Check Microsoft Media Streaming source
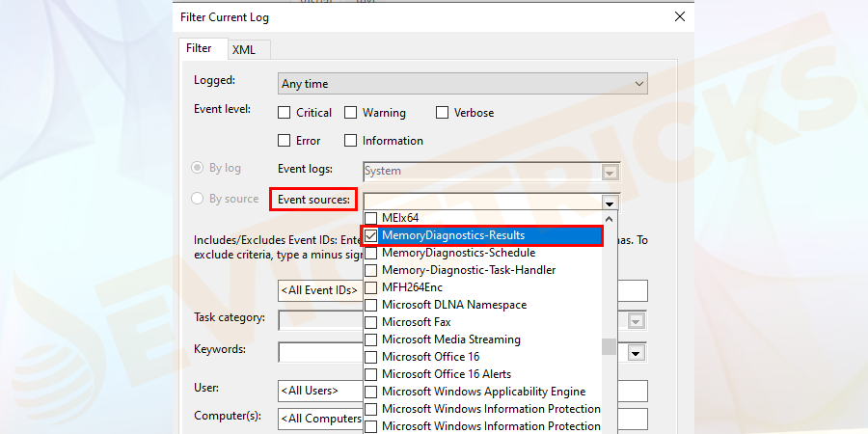 pos(371,339)
